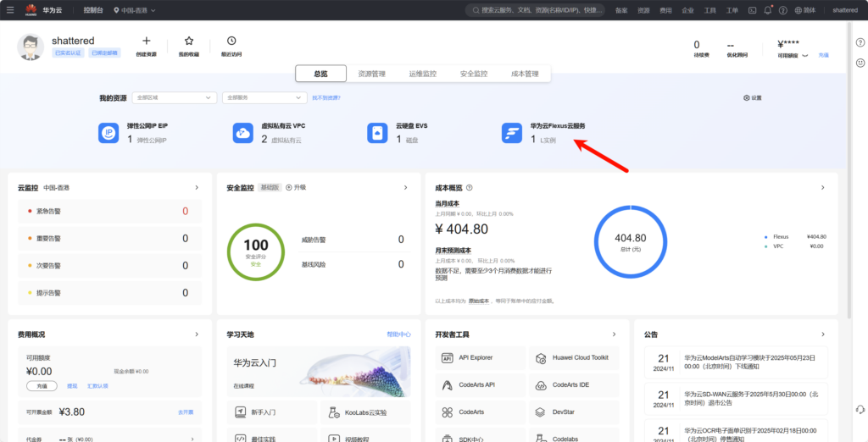This screenshot has width=868, height=442.
Task: Click the elastic public IP EIP icon
Action: (108, 133)
